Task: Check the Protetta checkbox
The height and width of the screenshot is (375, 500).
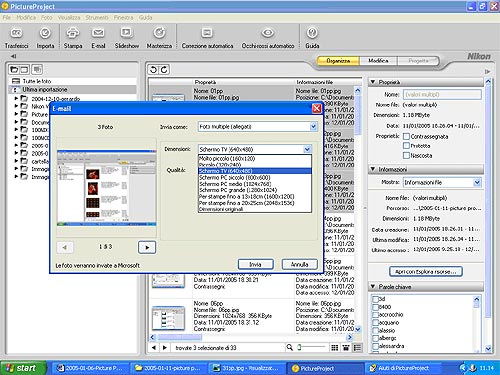Action: pos(406,146)
